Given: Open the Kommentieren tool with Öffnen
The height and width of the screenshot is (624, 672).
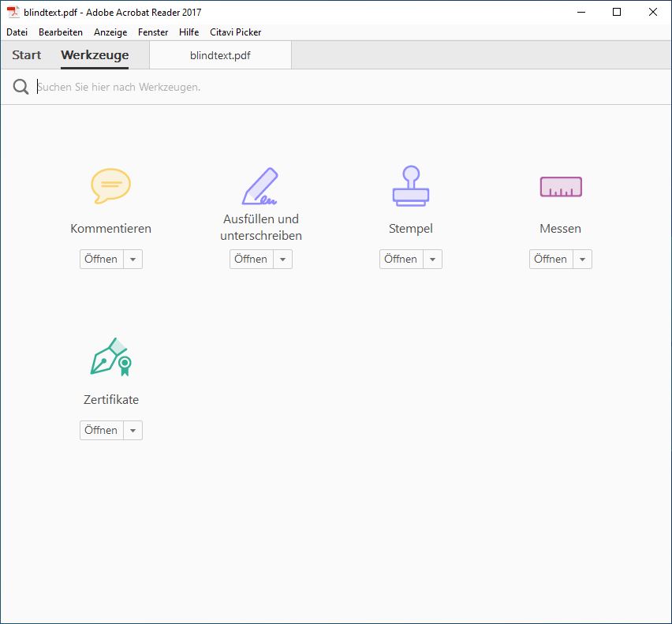Looking at the screenshot, I should tap(102, 260).
